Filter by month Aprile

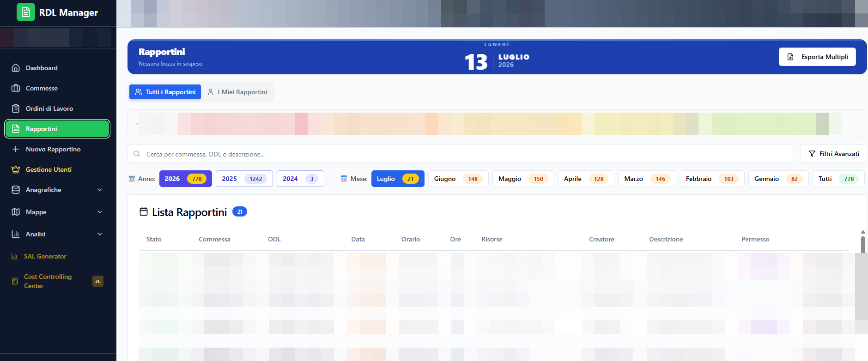click(x=586, y=179)
